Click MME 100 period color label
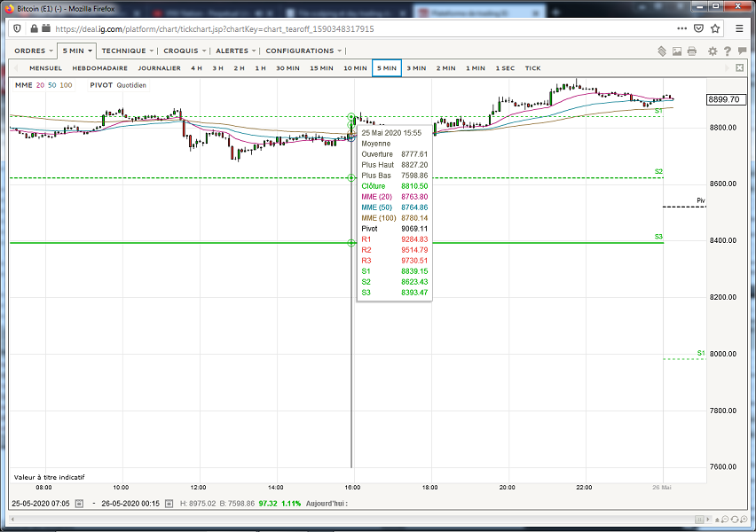 point(66,85)
